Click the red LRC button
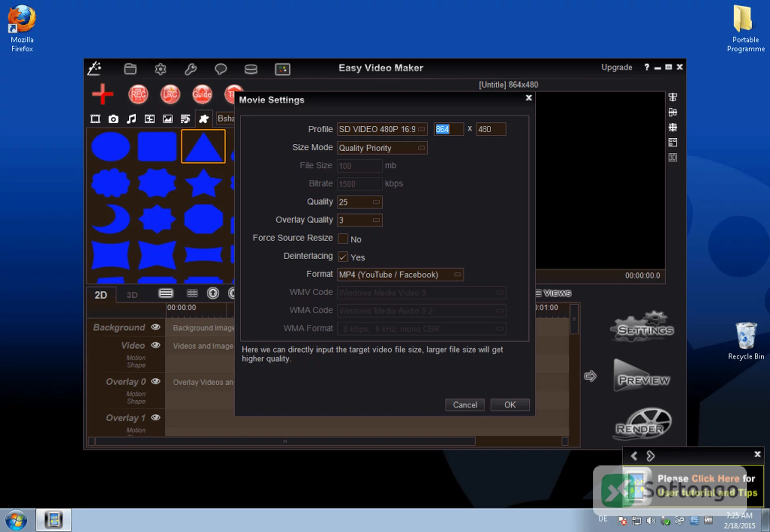770x532 pixels. pyautogui.click(x=170, y=94)
